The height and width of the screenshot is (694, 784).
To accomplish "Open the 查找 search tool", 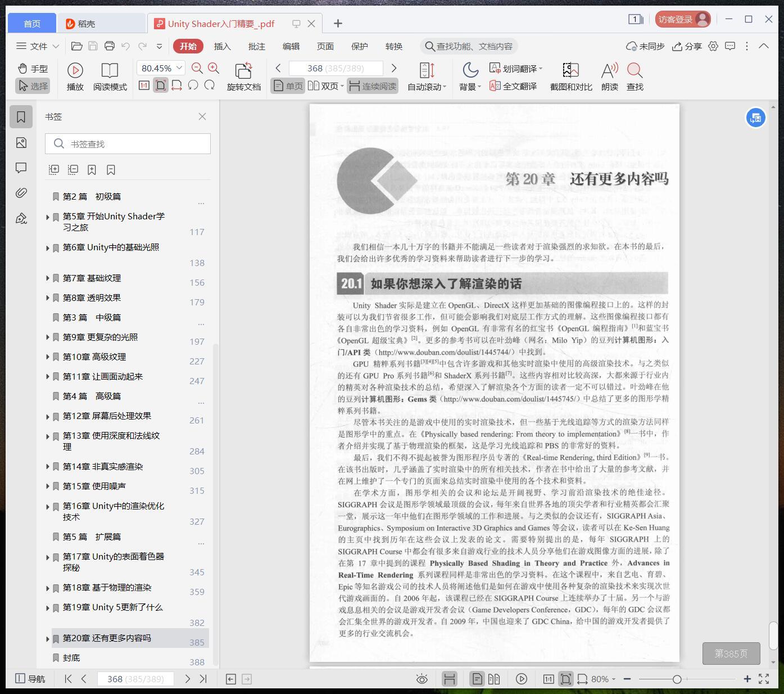I will tap(635, 77).
